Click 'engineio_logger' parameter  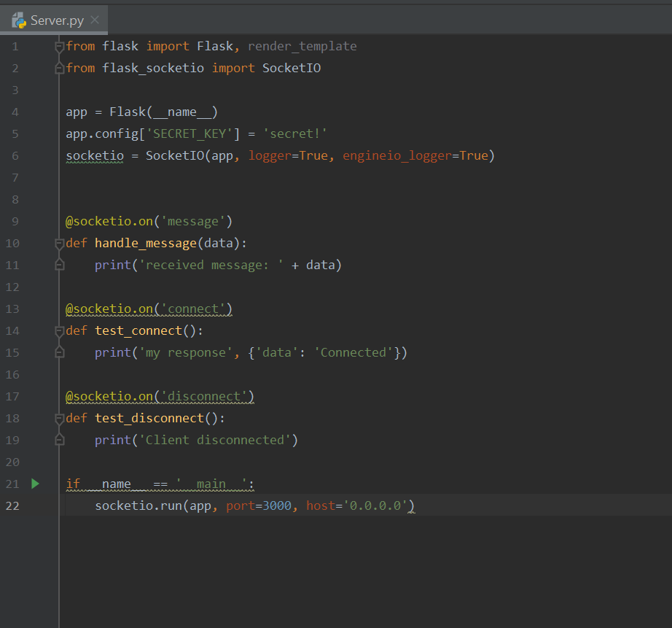click(397, 155)
